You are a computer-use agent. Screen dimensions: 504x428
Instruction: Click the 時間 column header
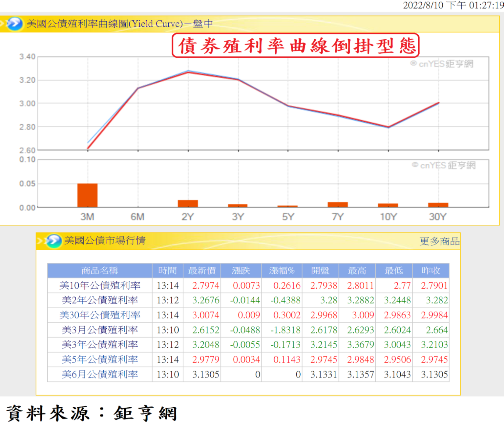click(167, 271)
